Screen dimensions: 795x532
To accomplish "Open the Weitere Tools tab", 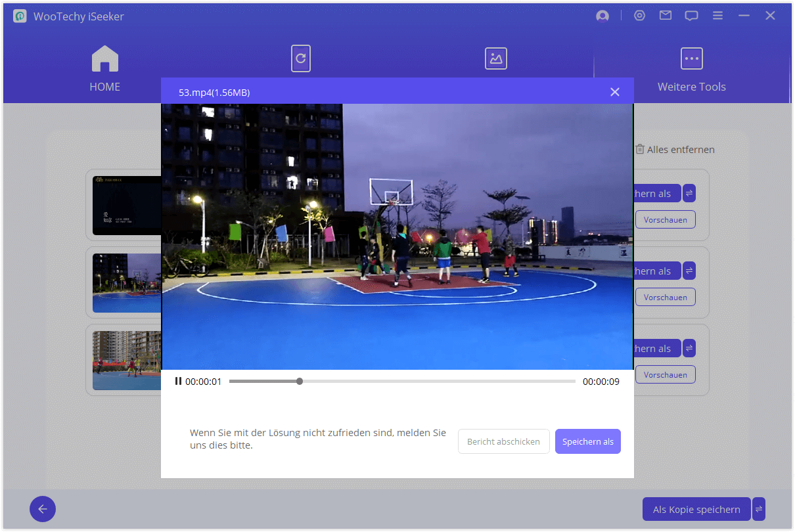I will point(691,69).
